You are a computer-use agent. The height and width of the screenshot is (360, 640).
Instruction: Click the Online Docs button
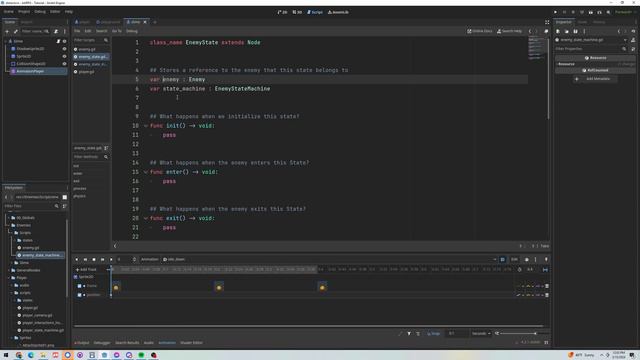(480, 31)
